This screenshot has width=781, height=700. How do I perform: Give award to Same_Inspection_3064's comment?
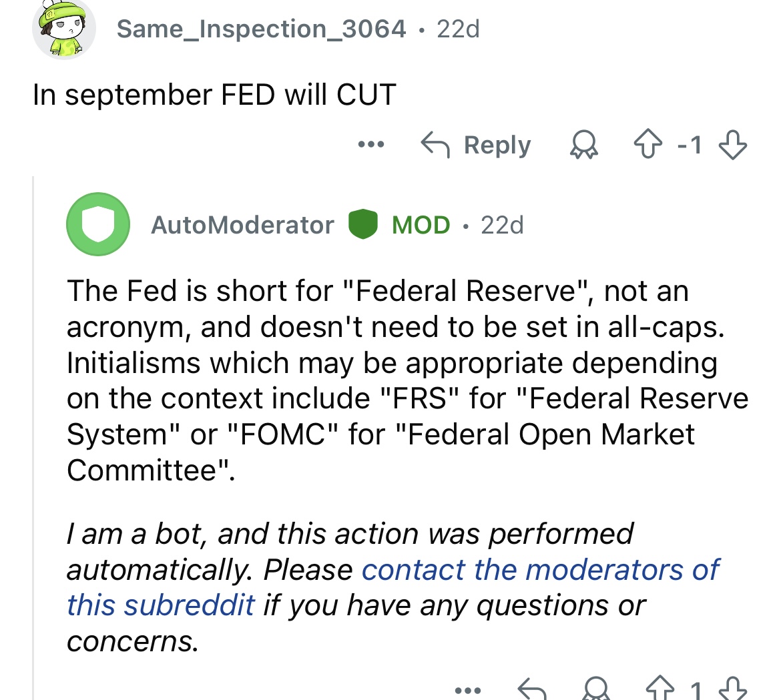(583, 145)
